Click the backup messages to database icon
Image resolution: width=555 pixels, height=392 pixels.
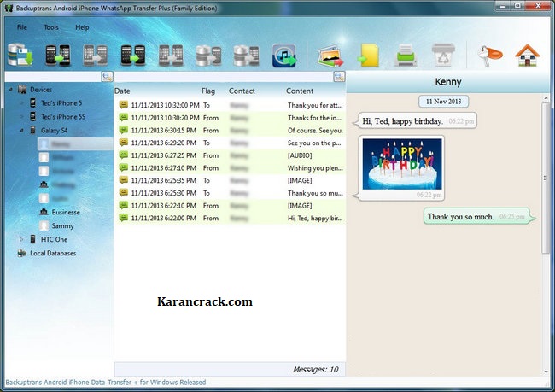[20, 55]
